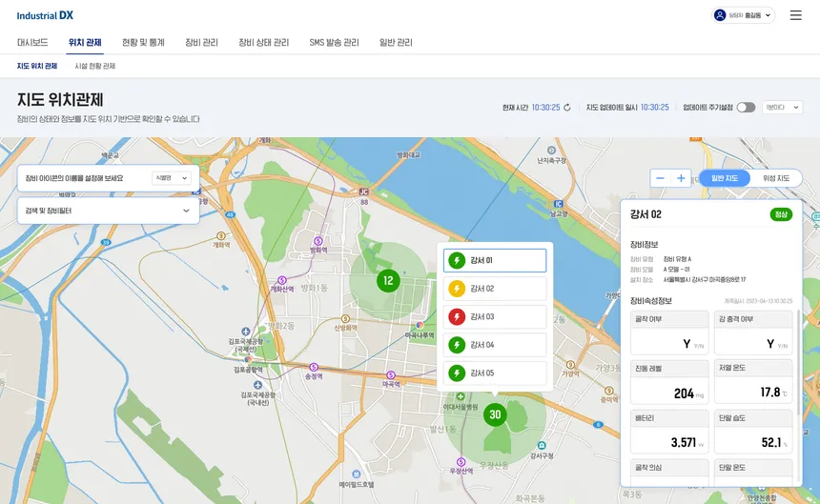The width and height of the screenshot is (820, 504).
Task: Click the user profile avatar icon
Action: coord(720,15)
